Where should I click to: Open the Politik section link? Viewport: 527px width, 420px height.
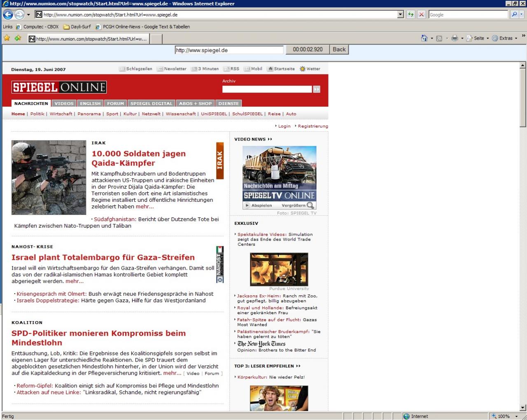pyautogui.click(x=37, y=114)
